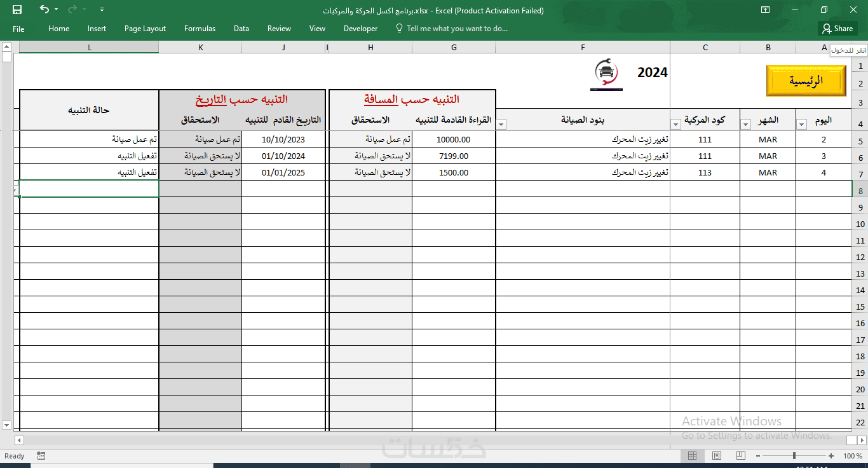Image resolution: width=868 pixels, height=468 pixels.
Task: Click date cell 01/01/2025
Action: click(x=283, y=172)
